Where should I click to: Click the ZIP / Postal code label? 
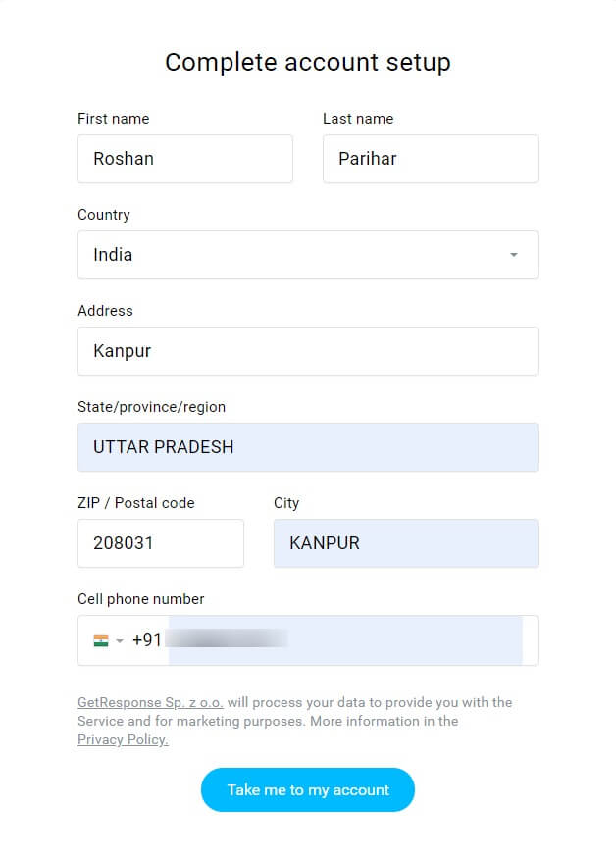coord(136,503)
